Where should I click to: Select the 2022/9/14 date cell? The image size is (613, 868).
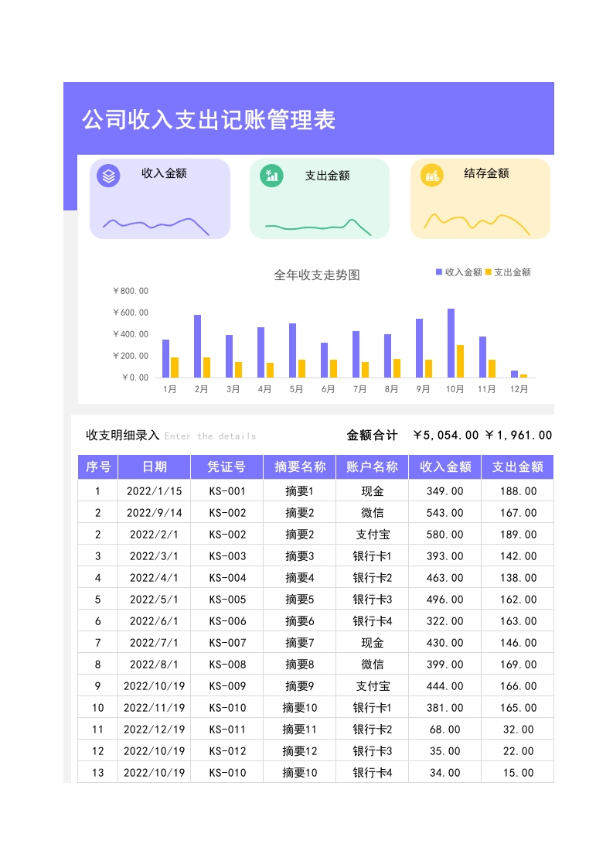coord(154,513)
